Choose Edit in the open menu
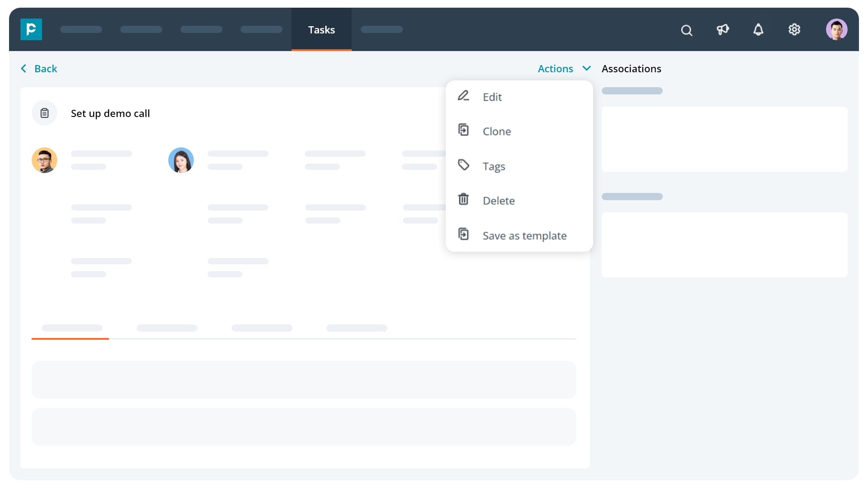The height and width of the screenshot is (488, 868). [492, 97]
